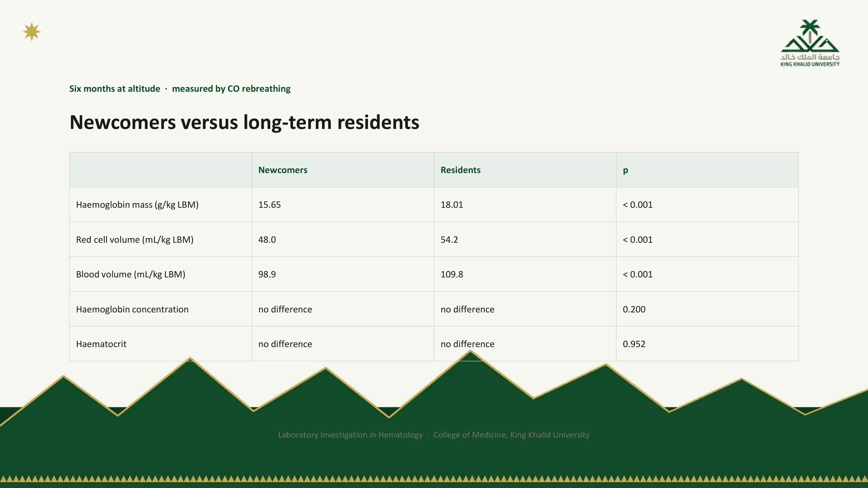Select the newcomers value 15.65
The image size is (868, 488).
pos(270,205)
